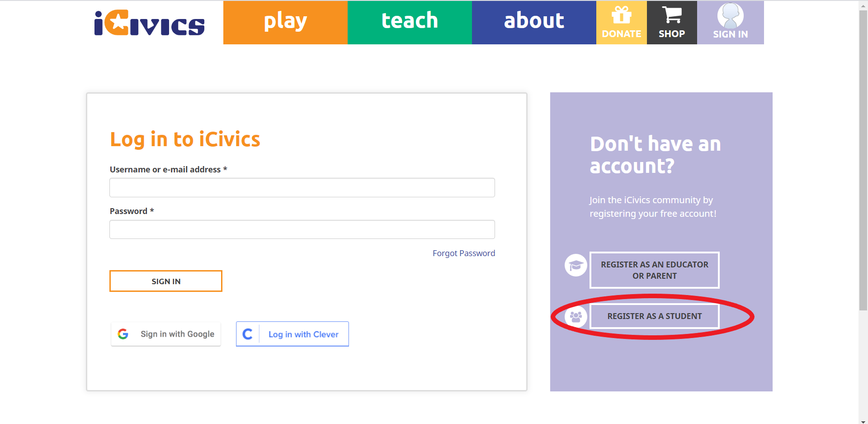Click the page vertical scrollbar
Viewport: 868px width, 424px height.
point(863,161)
